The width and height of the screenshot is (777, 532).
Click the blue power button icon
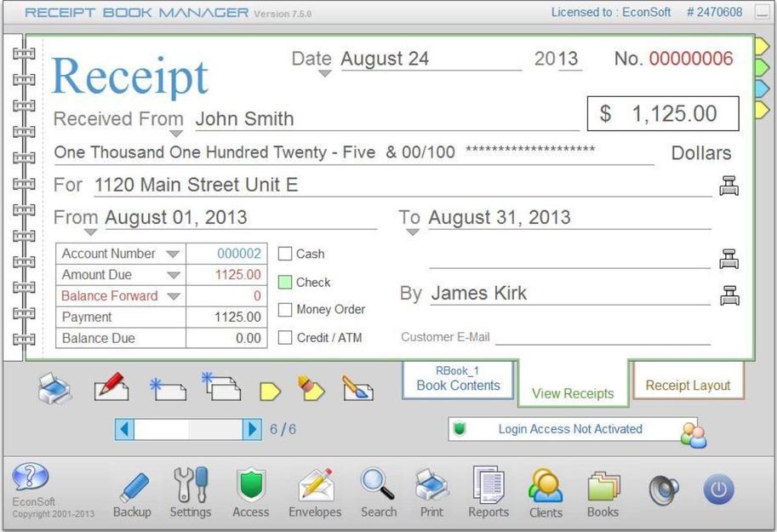[718, 489]
